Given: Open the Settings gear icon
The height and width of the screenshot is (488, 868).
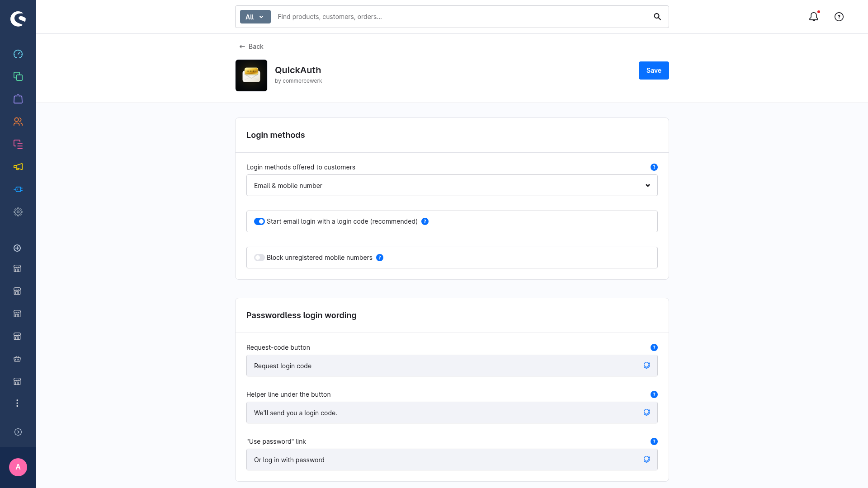Looking at the screenshot, I should click(18, 212).
